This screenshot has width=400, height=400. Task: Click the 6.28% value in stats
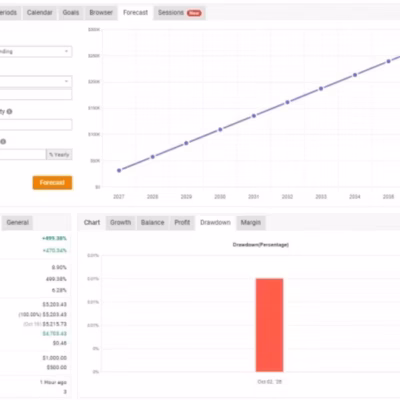pyautogui.click(x=59, y=290)
